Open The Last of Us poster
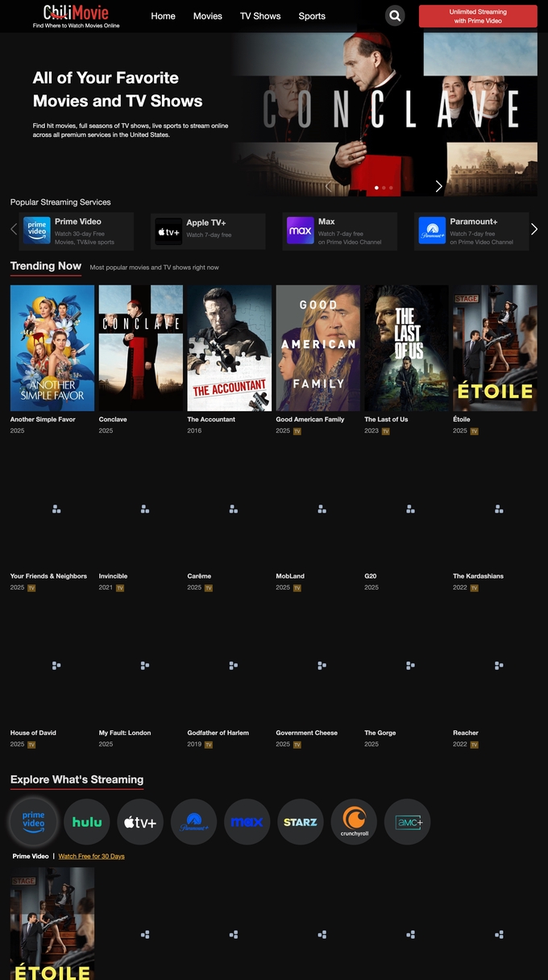The image size is (548, 980). click(x=406, y=348)
